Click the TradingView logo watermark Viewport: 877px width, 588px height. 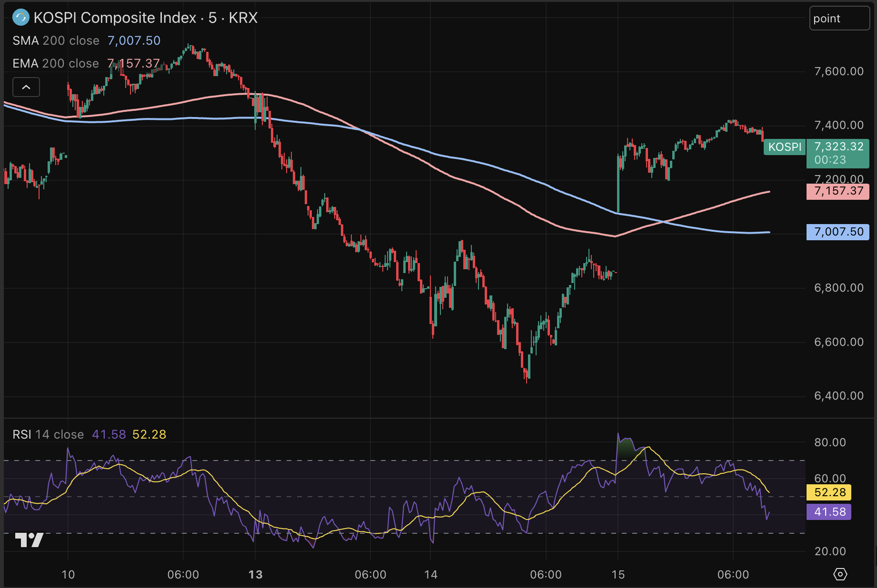pos(29,540)
